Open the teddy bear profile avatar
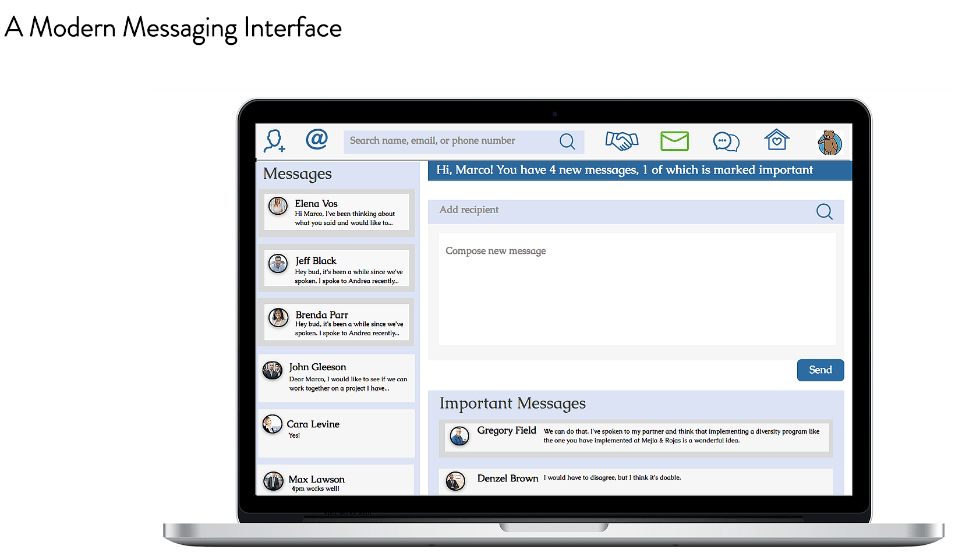 (830, 143)
